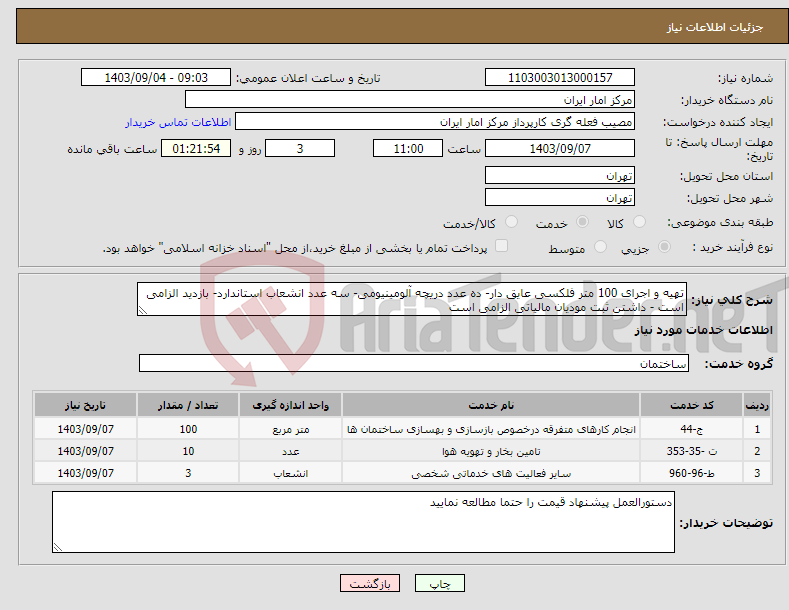Image resolution: width=789 pixels, height=610 pixels.
Task: Open the اطلاعات تماس خریدار link
Action: pyautogui.click(x=178, y=122)
